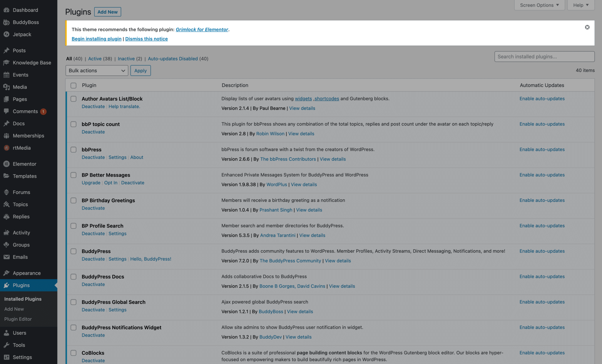Open the Forums icon
Viewport: 602px width, 364px height.
(x=6, y=192)
